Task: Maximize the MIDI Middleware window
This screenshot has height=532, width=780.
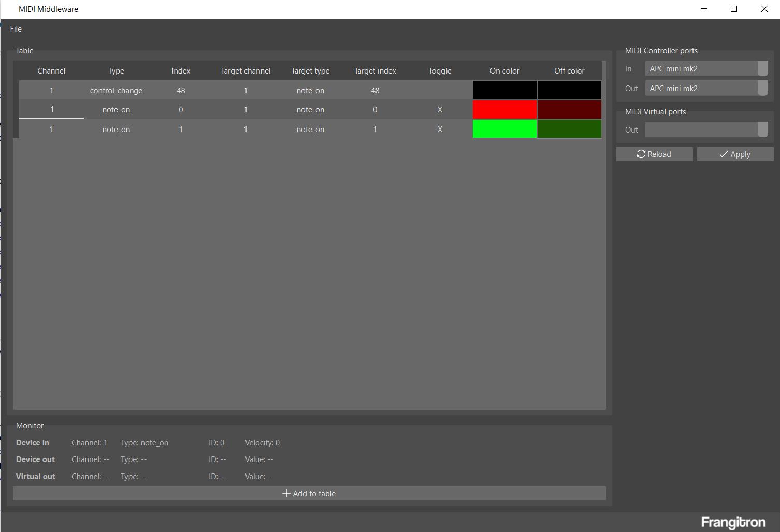Action: [733, 9]
